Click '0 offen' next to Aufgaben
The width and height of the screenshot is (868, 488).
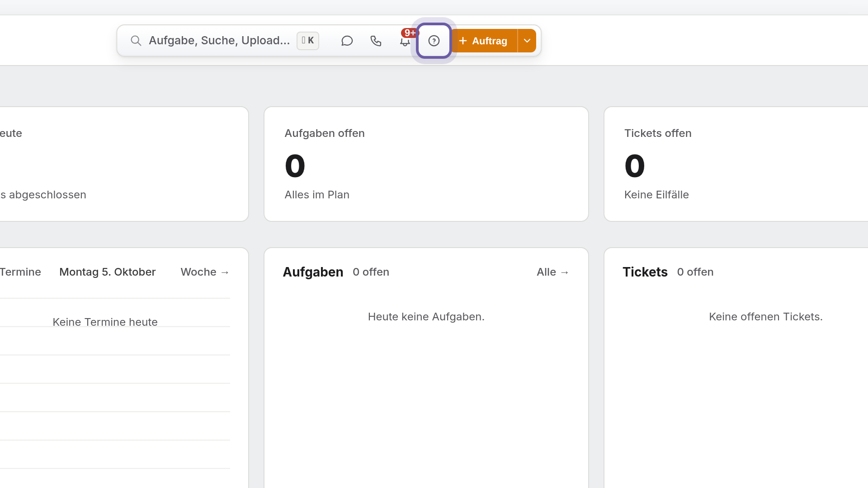tap(371, 272)
